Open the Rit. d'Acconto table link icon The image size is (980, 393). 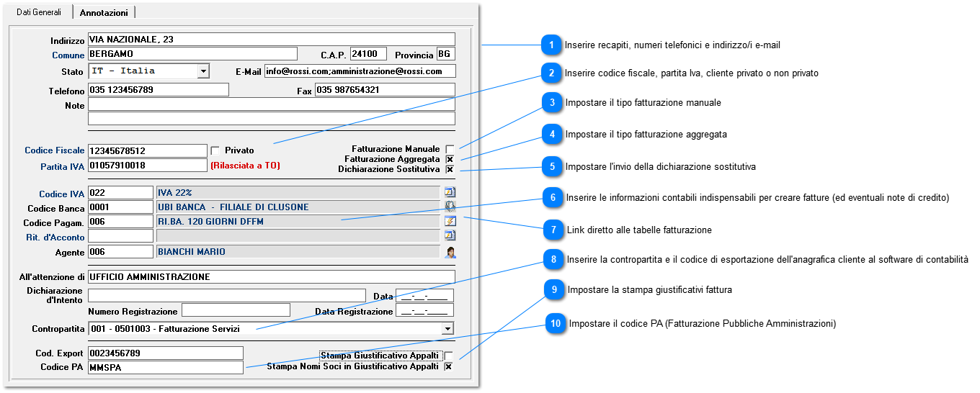[450, 235]
